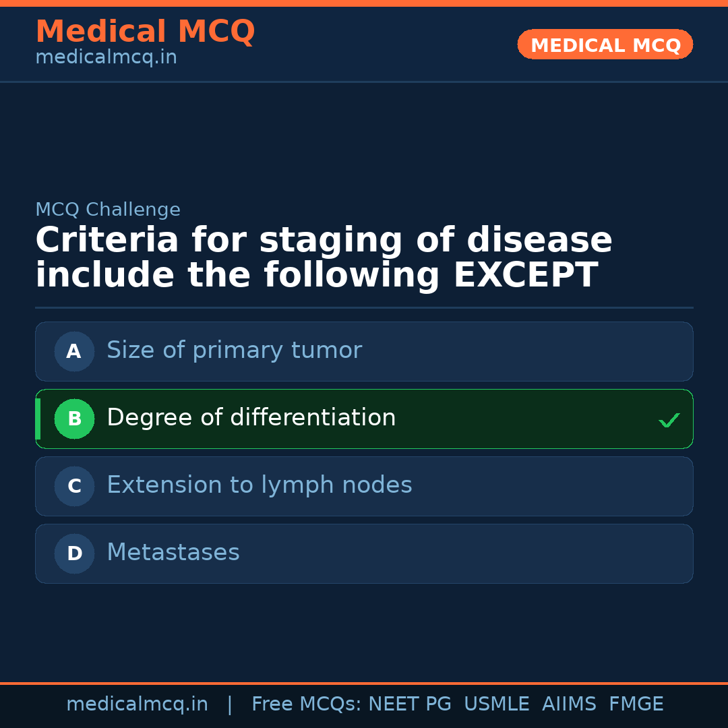This screenshot has width=728, height=728.
Task: Click the question text about staging criteria
Action: click(324, 257)
